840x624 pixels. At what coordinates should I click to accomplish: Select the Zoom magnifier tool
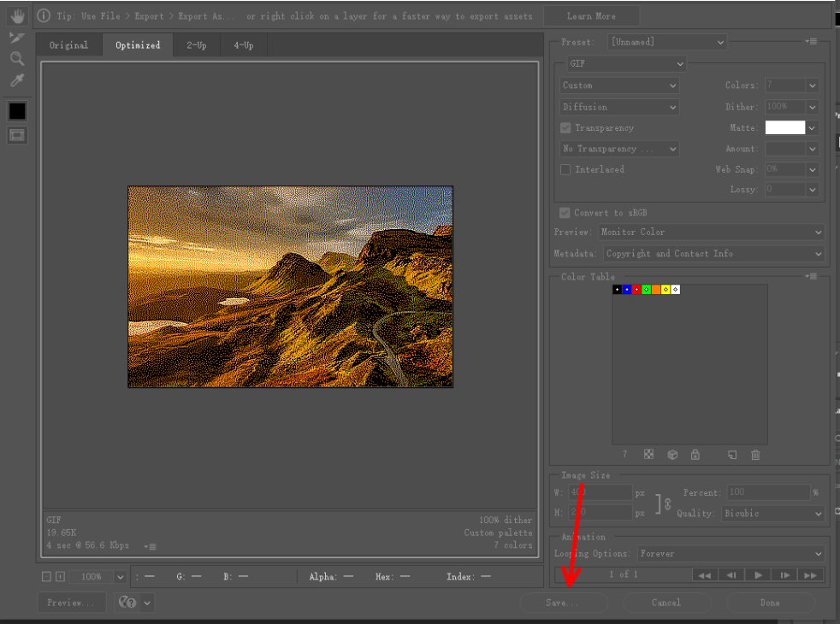tap(16, 59)
